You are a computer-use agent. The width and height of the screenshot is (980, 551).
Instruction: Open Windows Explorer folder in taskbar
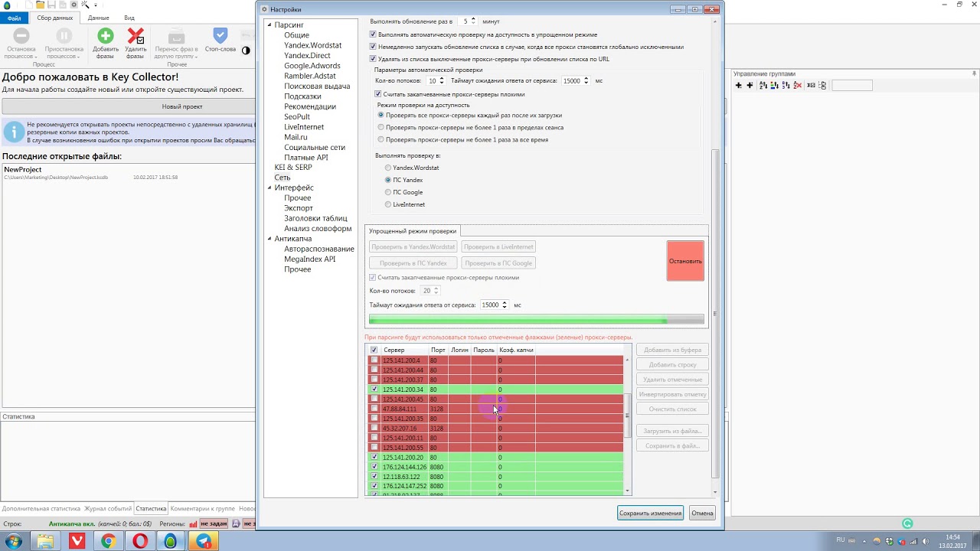[x=46, y=541]
